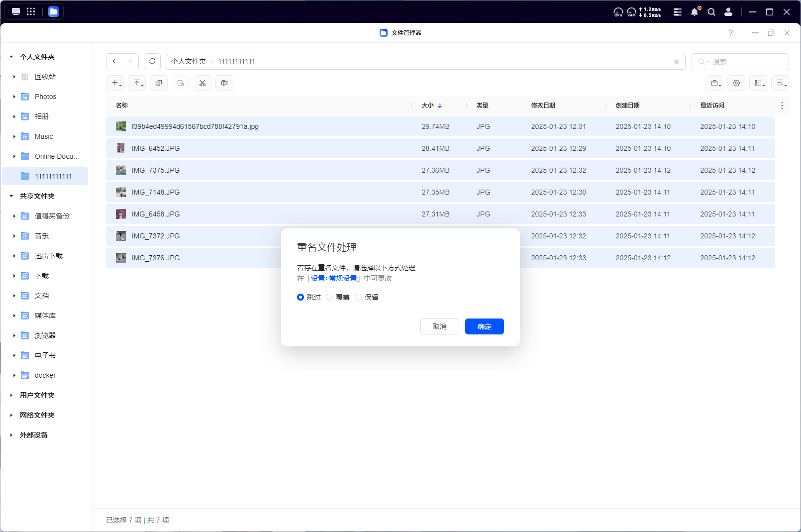Click the paste toolbar icon
801x532 pixels.
(x=181, y=83)
